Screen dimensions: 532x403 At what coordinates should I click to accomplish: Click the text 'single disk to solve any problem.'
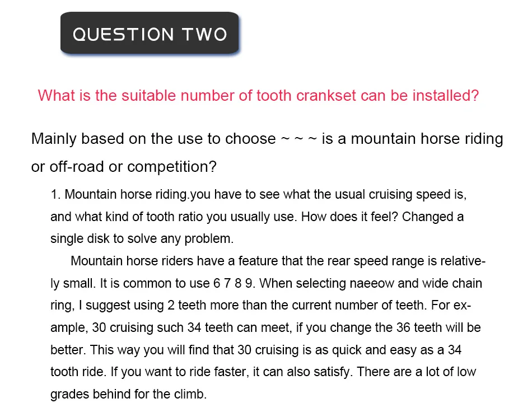pyautogui.click(x=142, y=238)
